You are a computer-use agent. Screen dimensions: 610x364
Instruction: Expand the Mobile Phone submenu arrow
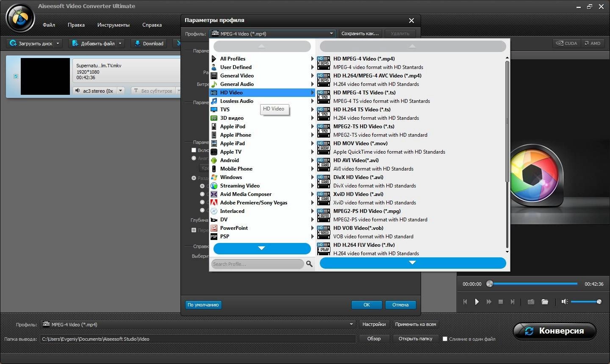click(x=313, y=169)
